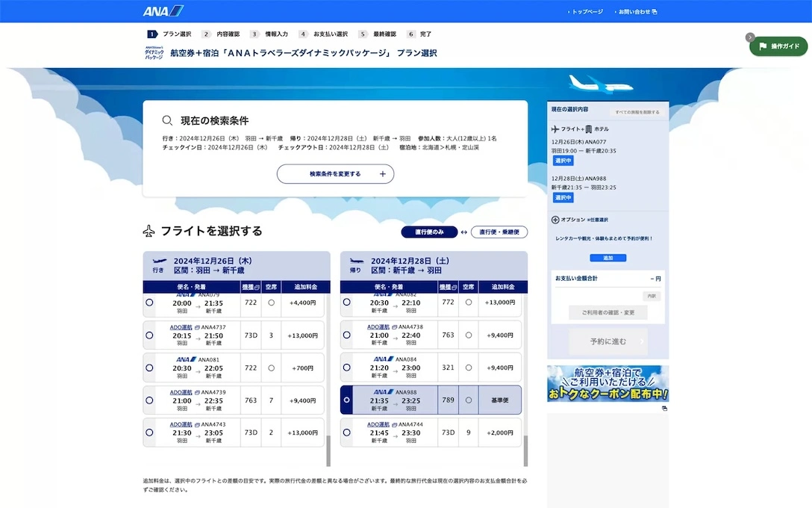The width and height of the screenshot is (812, 508).
Task: Open ADO運航 link for ANA4737
Action: 181,328
